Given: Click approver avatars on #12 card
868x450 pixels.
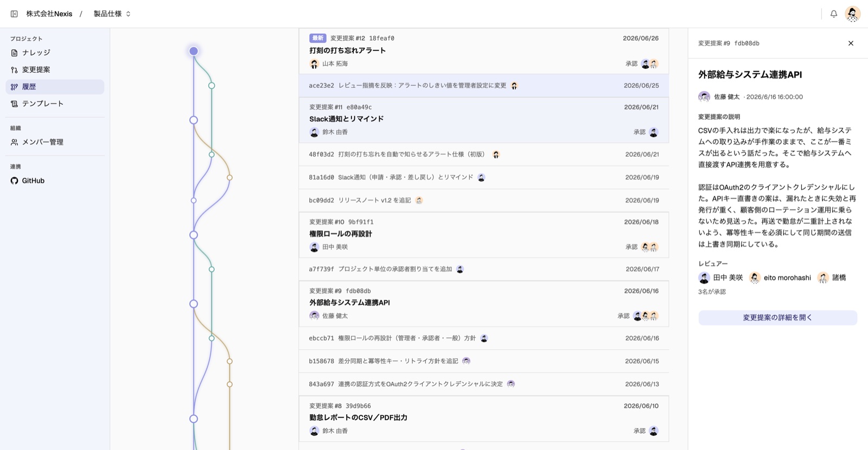Looking at the screenshot, I should coord(649,64).
